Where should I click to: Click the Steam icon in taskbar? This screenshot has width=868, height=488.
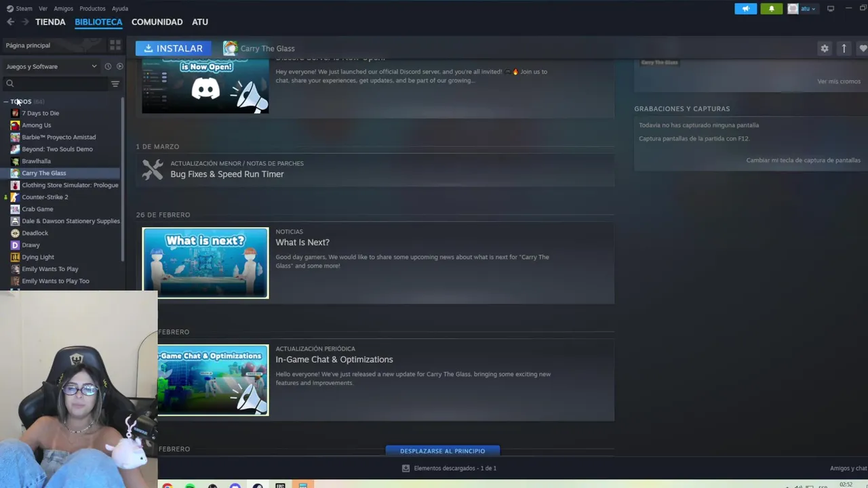[258, 485]
